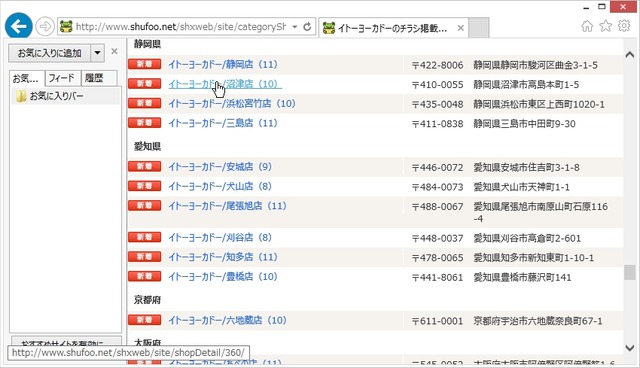Click the 新着 badge beside 静岡店
Viewport: 640px width, 368px height.
click(x=144, y=64)
